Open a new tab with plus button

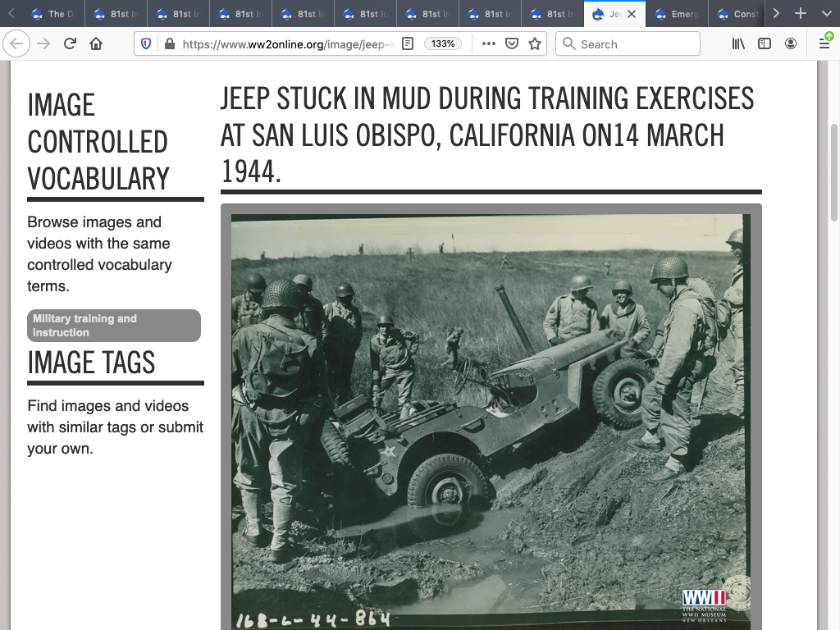pos(801,13)
